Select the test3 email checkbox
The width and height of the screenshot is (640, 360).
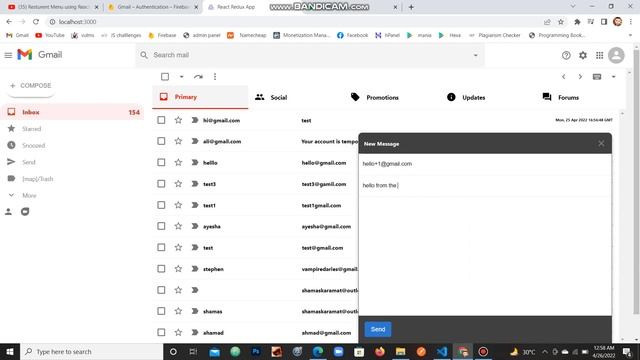pos(161,184)
